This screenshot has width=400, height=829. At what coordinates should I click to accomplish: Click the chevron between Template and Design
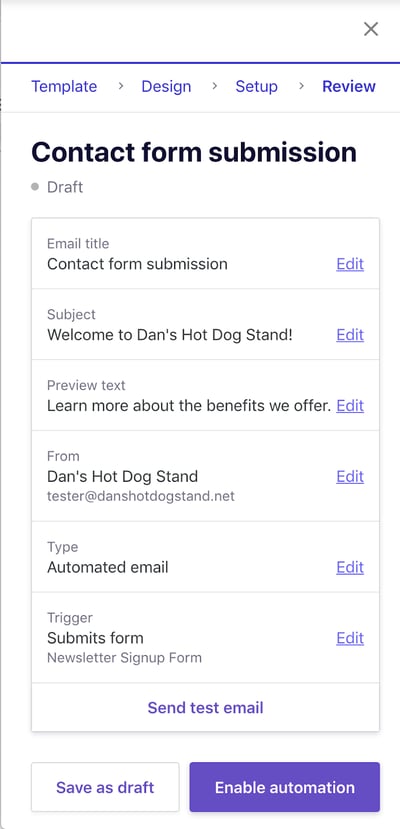tap(120, 86)
